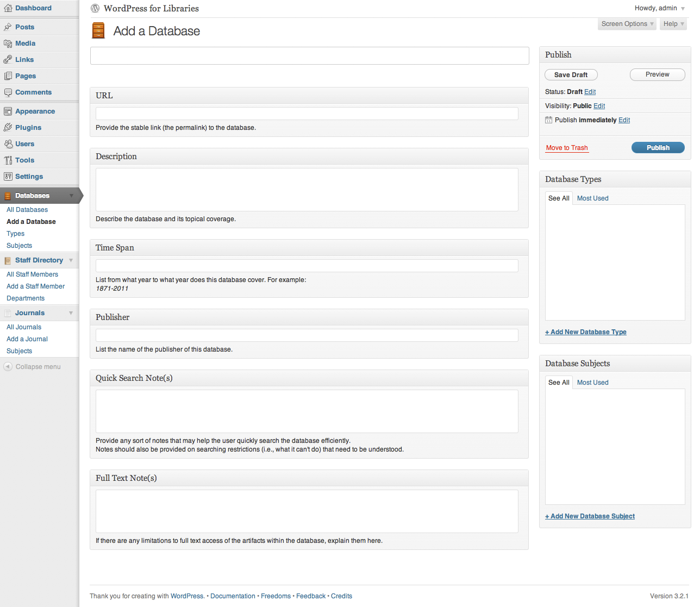Viewport: 700px width, 607px height.
Task: Select Add a Database submenu item
Action: click(x=31, y=222)
